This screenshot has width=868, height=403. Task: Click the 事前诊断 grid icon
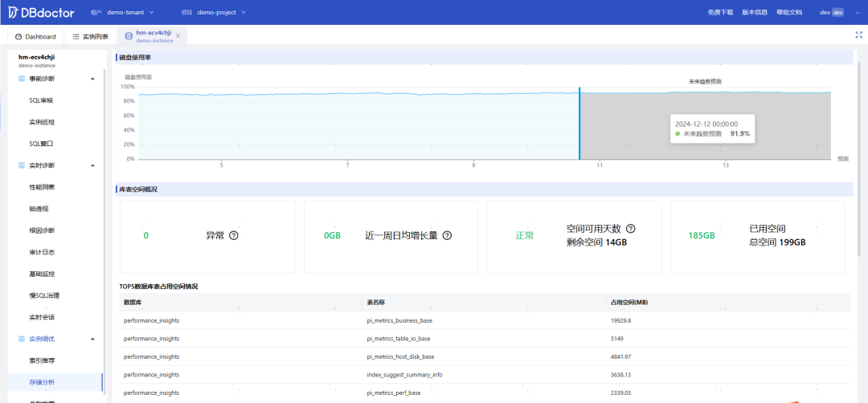[22, 79]
